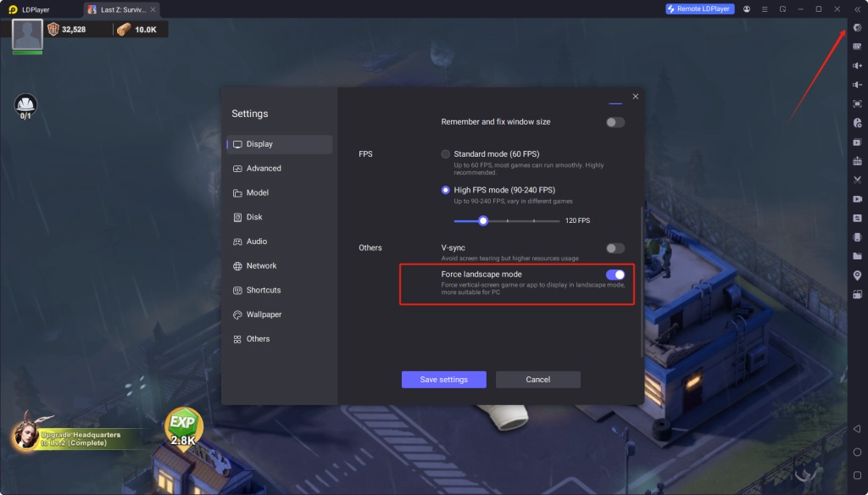Click the video recorder icon
Screen dimensions: 868x495
(857, 199)
